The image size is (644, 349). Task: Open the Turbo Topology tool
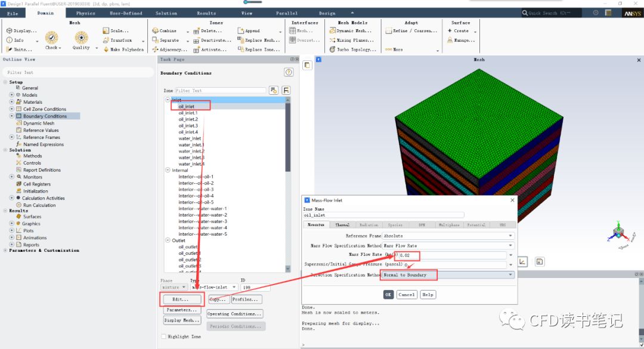(353, 50)
